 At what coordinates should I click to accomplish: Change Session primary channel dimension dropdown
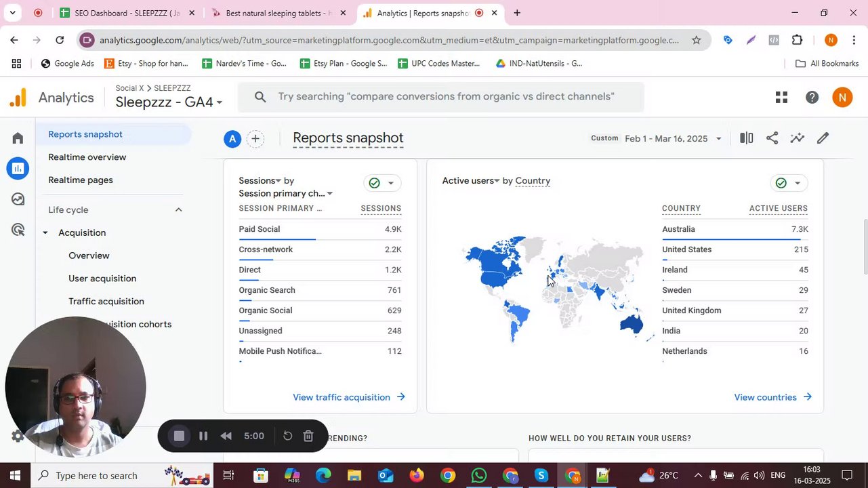pyautogui.click(x=285, y=193)
